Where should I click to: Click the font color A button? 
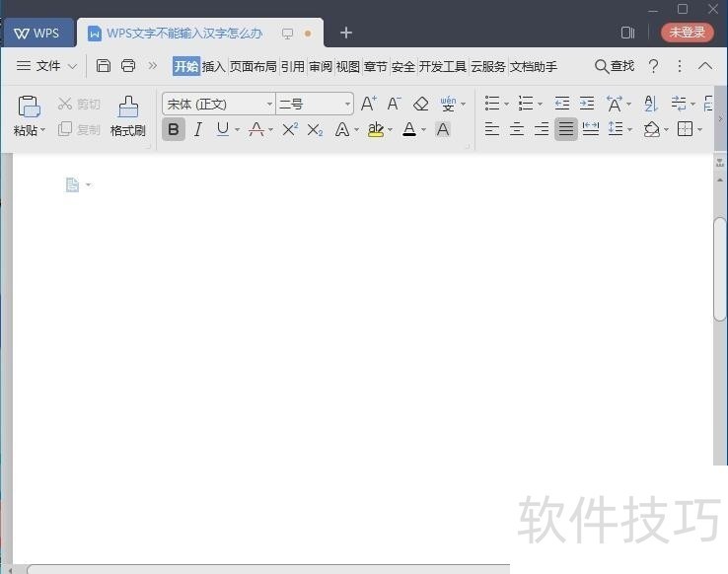(x=409, y=129)
